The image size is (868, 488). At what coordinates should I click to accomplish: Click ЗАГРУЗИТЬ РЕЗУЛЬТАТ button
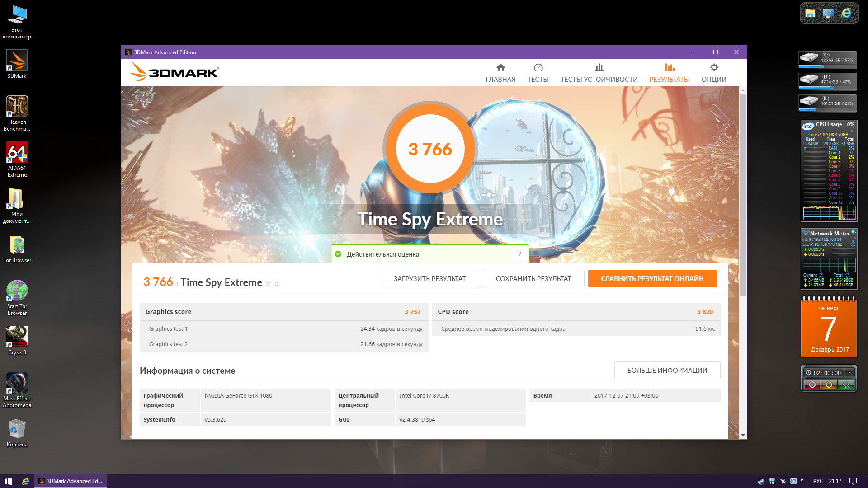click(x=429, y=279)
